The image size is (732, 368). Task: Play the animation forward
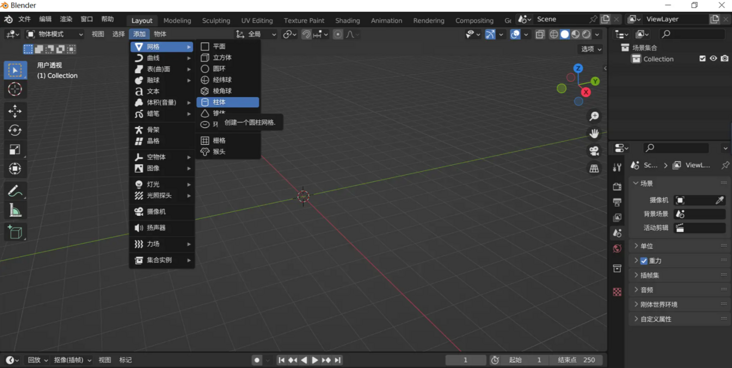(315, 360)
